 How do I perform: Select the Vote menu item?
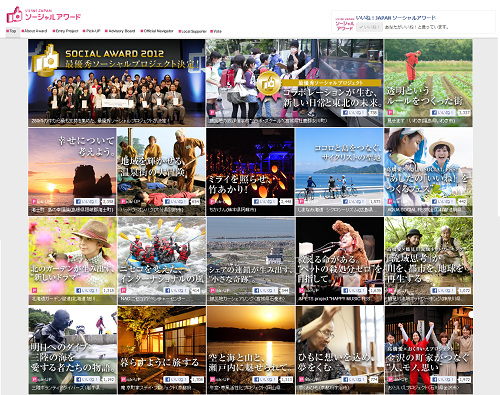tap(216, 31)
